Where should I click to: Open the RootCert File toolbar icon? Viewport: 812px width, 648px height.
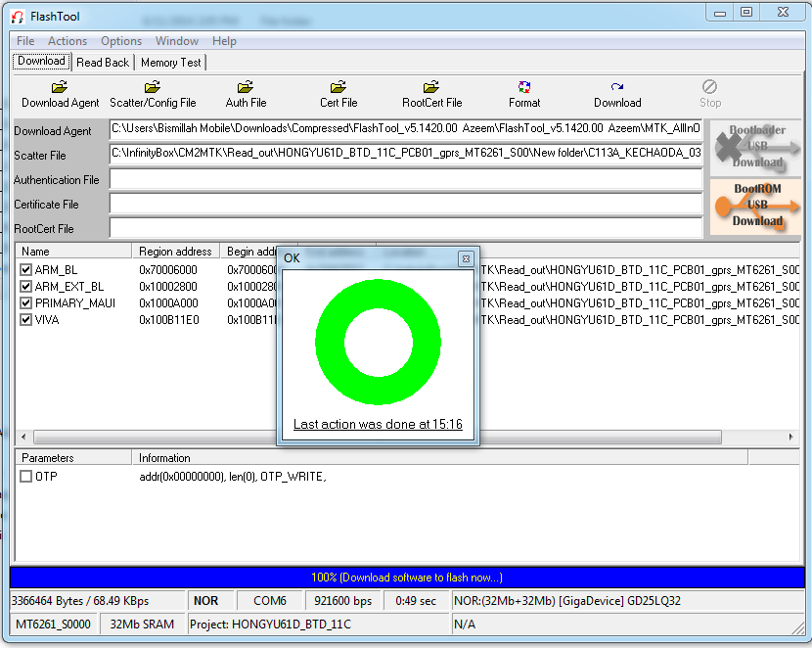click(431, 86)
